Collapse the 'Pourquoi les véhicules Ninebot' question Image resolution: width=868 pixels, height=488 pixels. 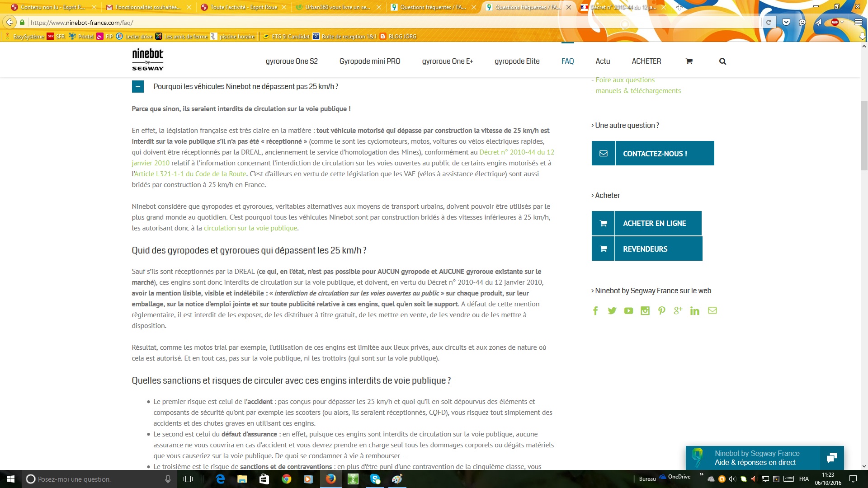coord(138,86)
